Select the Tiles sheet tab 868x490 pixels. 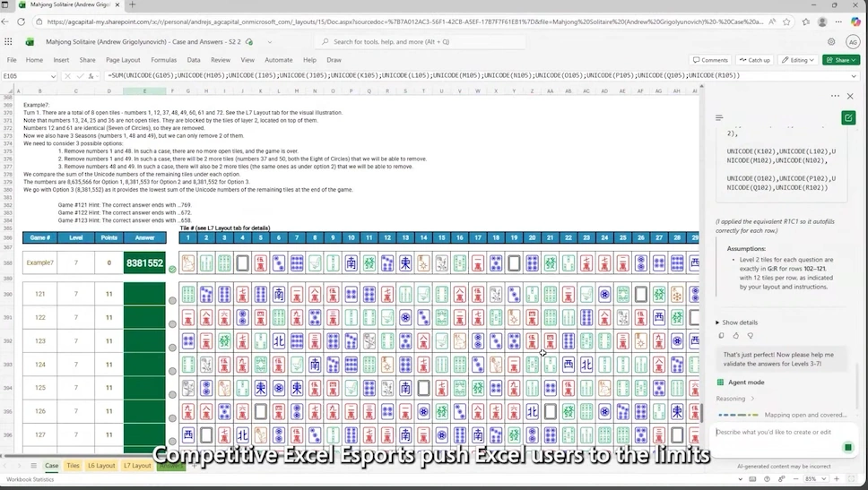coord(73,466)
